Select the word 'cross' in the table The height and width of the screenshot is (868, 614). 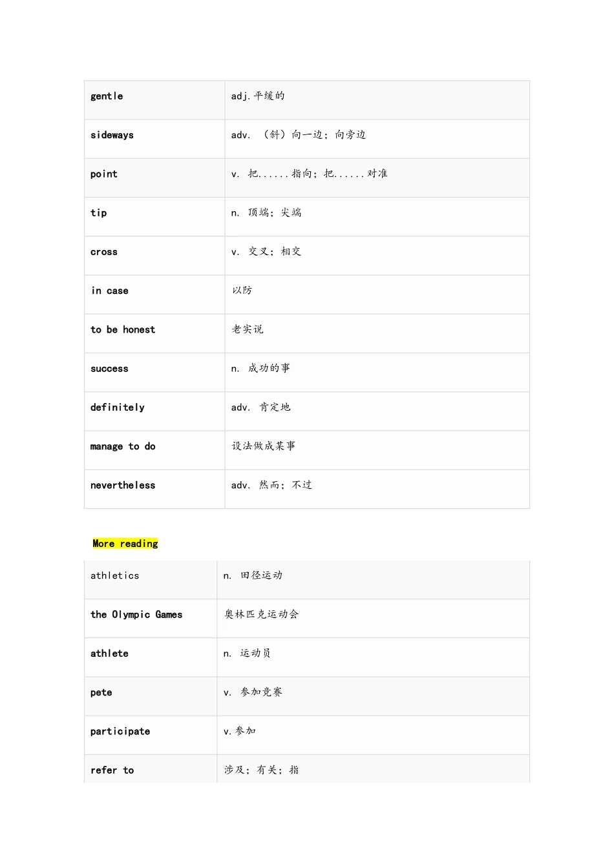pyautogui.click(x=104, y=252)
